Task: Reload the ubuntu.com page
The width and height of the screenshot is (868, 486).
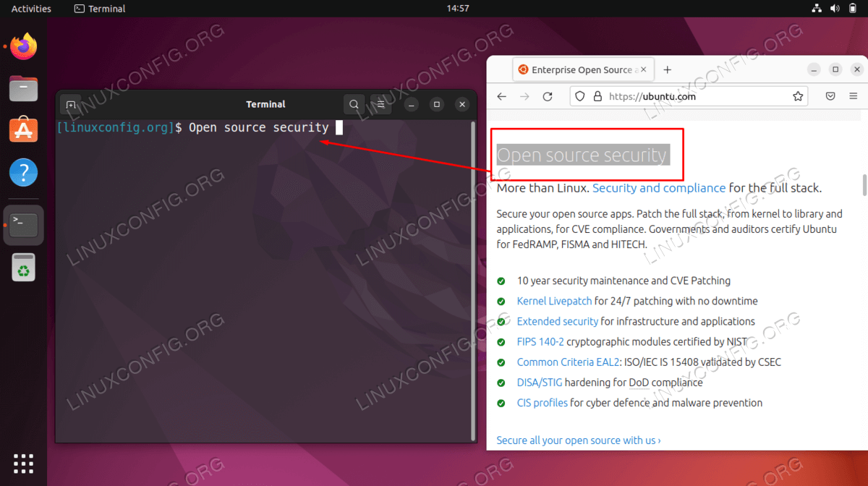Action: pos(548,96)
